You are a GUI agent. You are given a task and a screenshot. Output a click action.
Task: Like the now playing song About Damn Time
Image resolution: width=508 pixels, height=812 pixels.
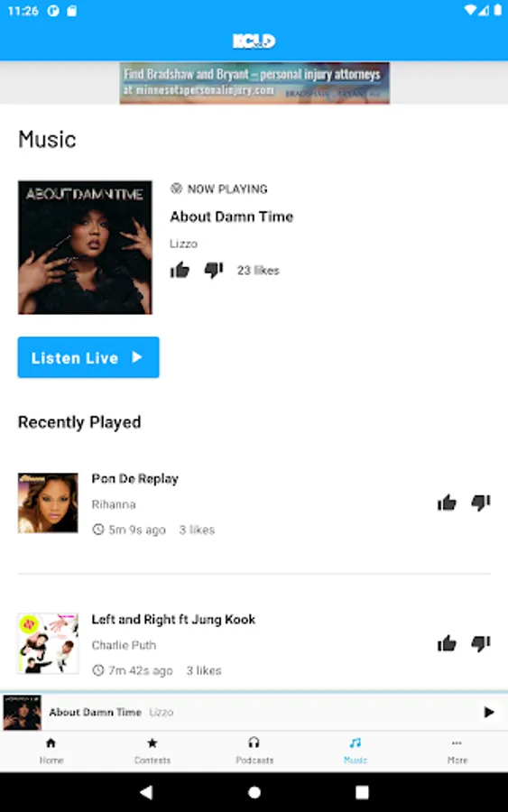(x=180, y=270)
